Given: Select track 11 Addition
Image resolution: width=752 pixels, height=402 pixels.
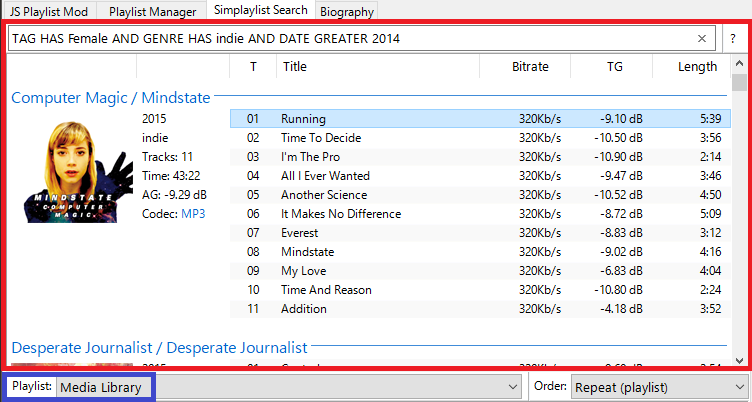Looking at the screenshot, I should pos(481,308).
